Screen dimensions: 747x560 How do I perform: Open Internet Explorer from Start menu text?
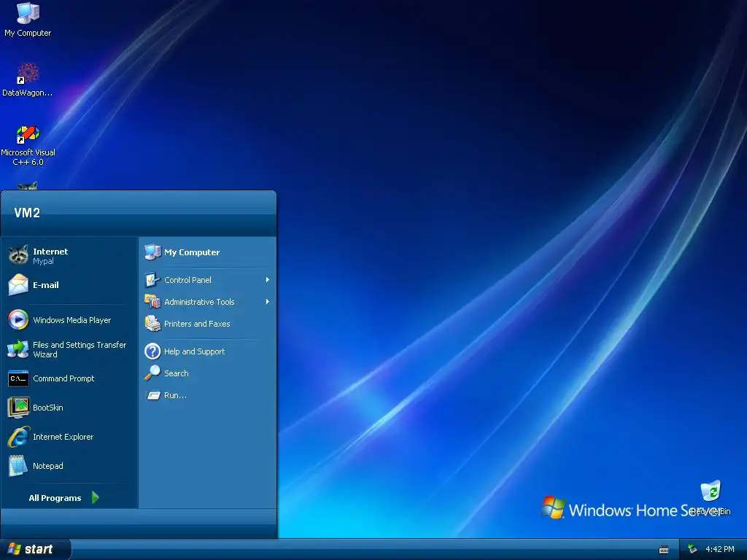63,437
